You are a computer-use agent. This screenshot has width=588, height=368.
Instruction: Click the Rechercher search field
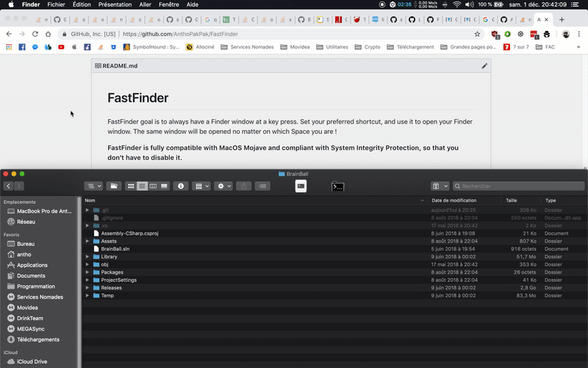point(519,186)
